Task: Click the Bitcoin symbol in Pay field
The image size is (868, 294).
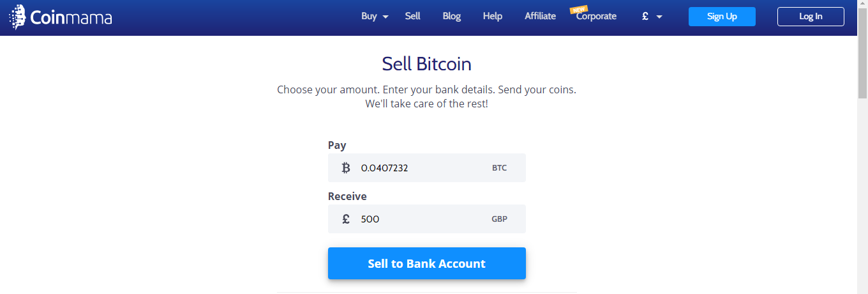Action: (x=346, y=168)
